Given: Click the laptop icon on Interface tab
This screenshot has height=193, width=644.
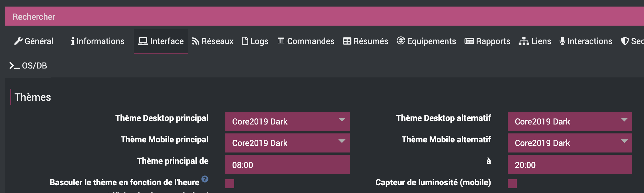Looking at the screenshot, I should [x=143, y=41].
